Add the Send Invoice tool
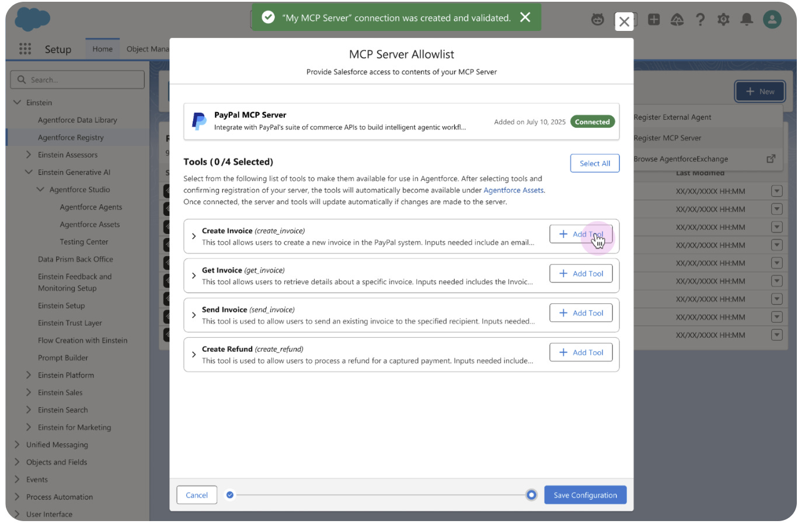The width and height of the screenshot is (812, 524). coord(581,313)
